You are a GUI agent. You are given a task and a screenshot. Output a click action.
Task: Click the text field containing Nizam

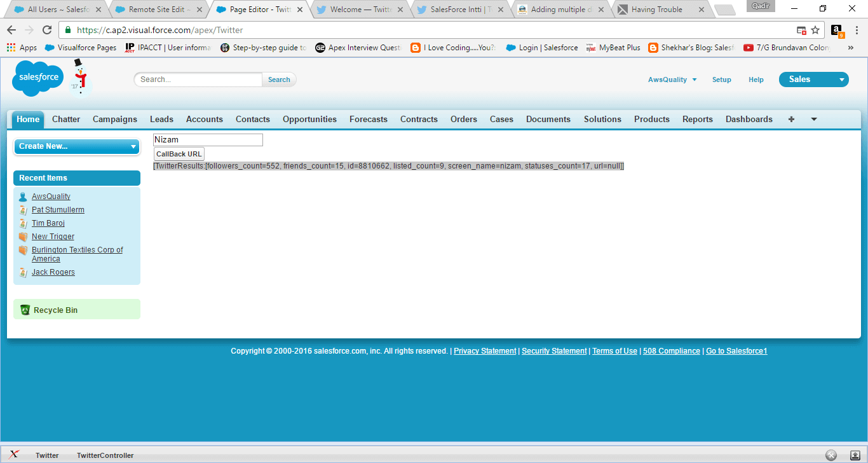(207, 139)
